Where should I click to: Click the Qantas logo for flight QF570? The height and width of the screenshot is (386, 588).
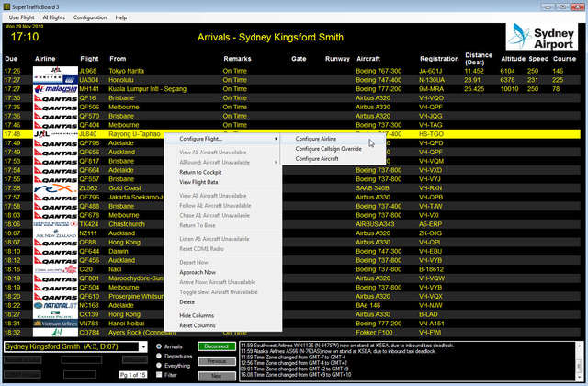click(55, 116)
